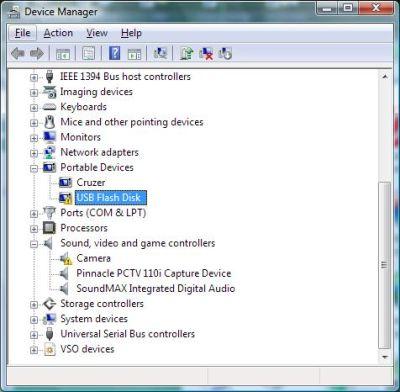Image resolution: width=400 pixels, height=392 pixels.
Task: Collapse the Portable Devices category
Action: [34, 168]
